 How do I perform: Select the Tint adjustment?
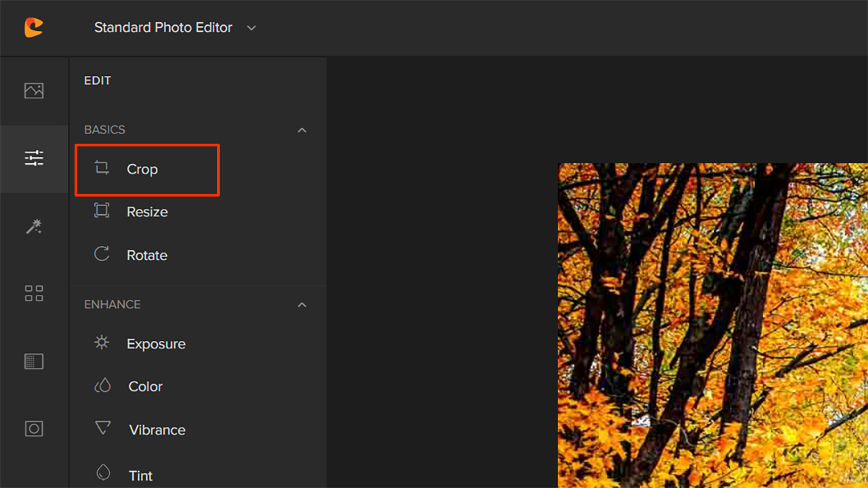pyautogui.click(x=140, y=476)
